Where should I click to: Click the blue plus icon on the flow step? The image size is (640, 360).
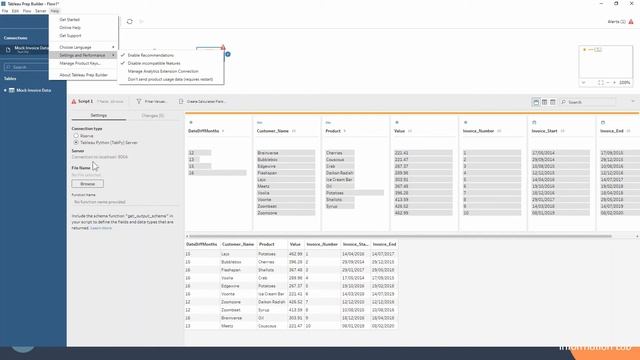click(228, 54)
